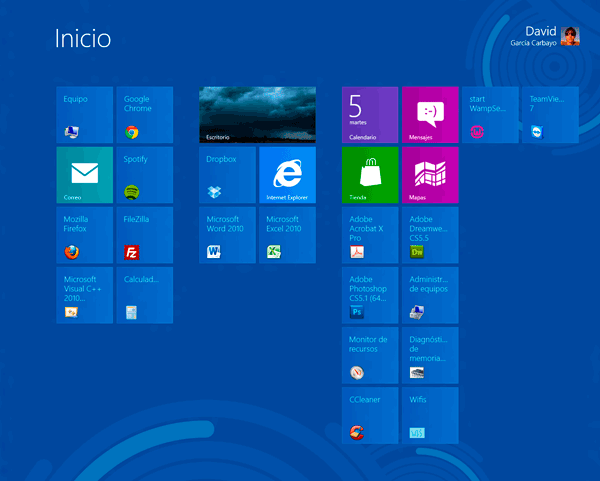The height and width of the screenshot is (481, 600).
Task: Open Mozilla Firefox tile
Action: [85, 235]
